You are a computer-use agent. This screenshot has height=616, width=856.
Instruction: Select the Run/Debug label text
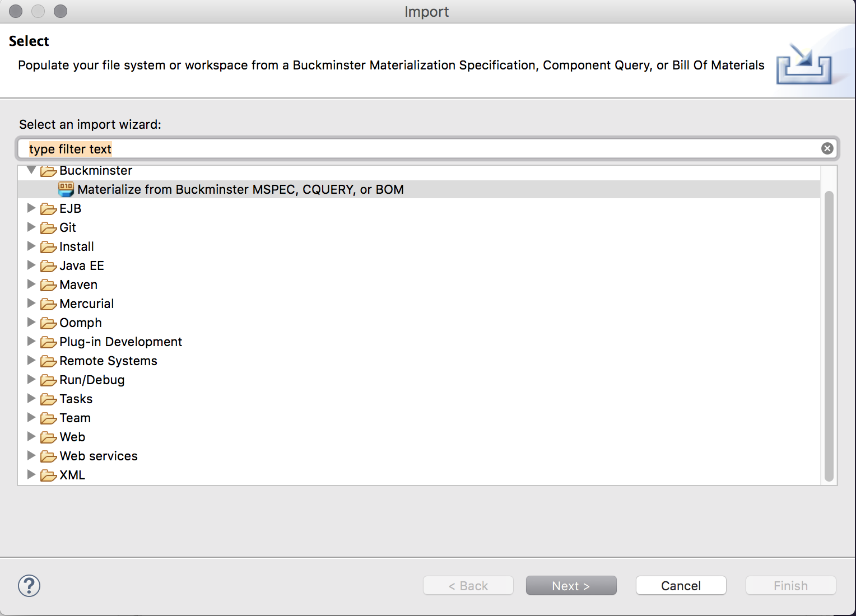pos(92,380)
